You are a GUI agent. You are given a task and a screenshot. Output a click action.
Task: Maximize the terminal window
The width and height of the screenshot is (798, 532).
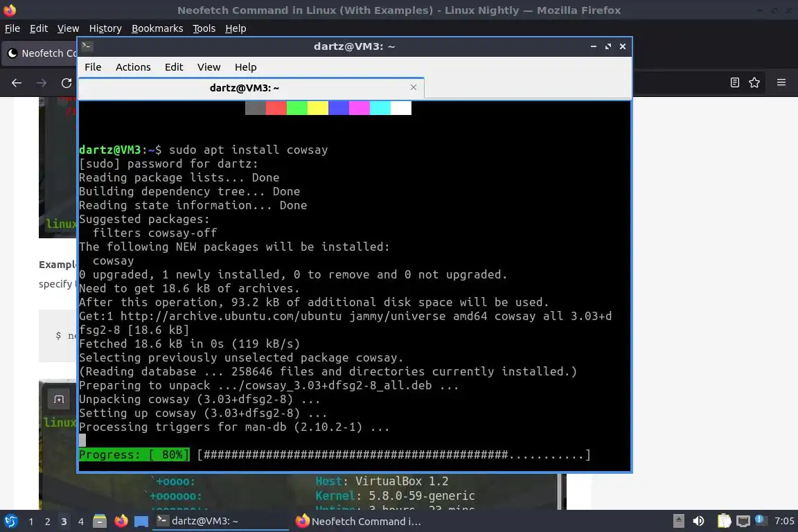608,46
